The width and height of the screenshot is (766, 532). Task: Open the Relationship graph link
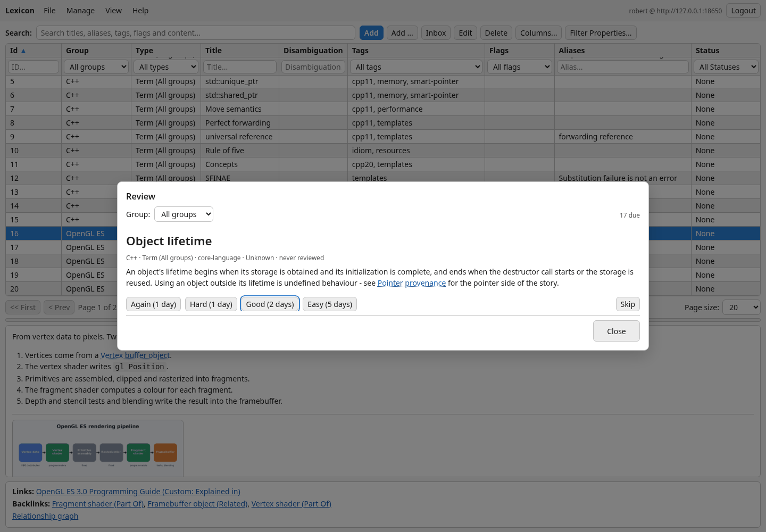click(x=45, y=516)
